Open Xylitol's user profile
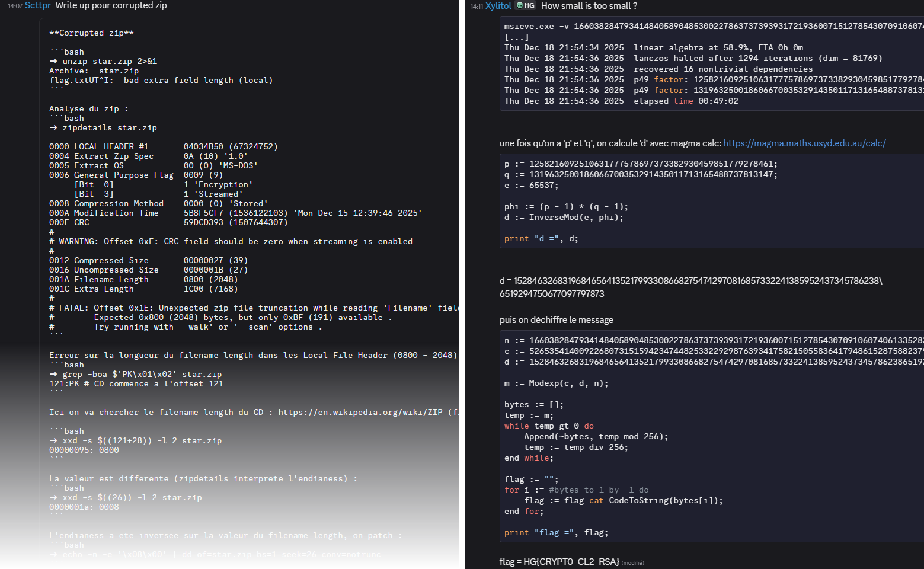This screenshot has width=924, height=569. 498,5
